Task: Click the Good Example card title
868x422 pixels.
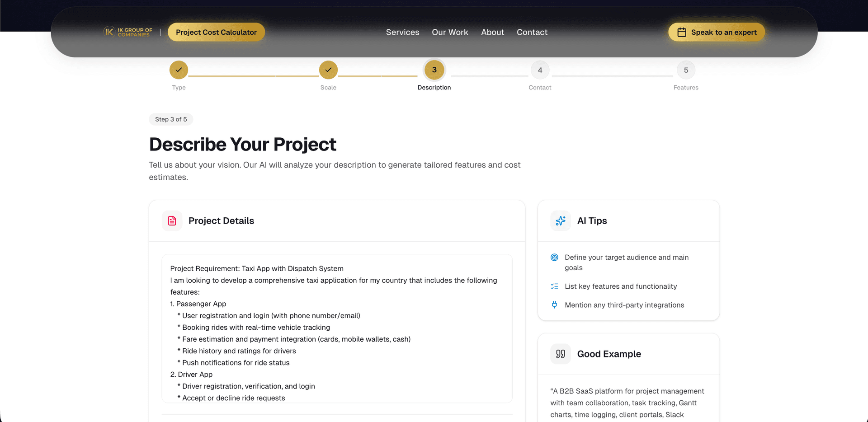Action: 609,354
